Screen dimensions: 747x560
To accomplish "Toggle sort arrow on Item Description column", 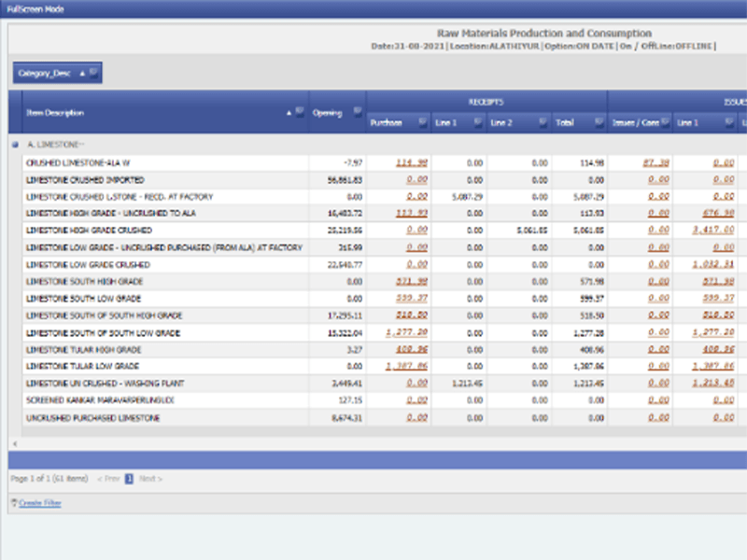I will pos(289,113).
